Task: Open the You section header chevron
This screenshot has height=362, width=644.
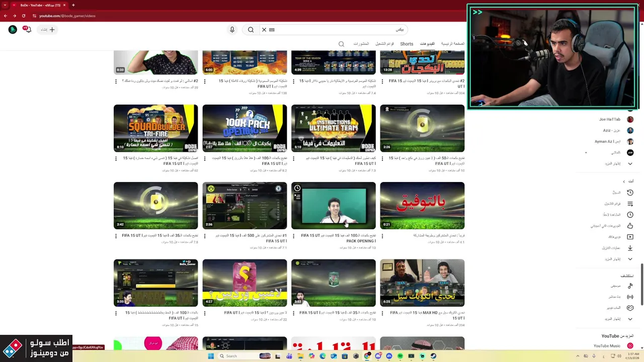Action: 624,181
